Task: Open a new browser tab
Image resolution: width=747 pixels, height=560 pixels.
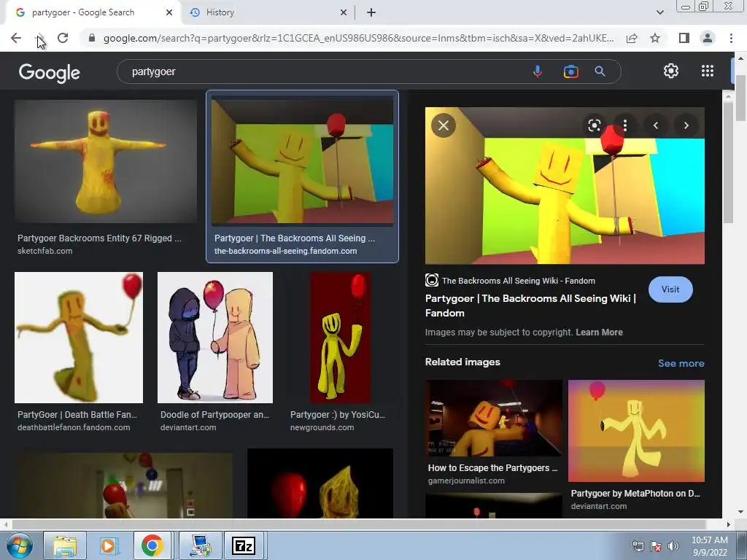Action: point(371,13)
